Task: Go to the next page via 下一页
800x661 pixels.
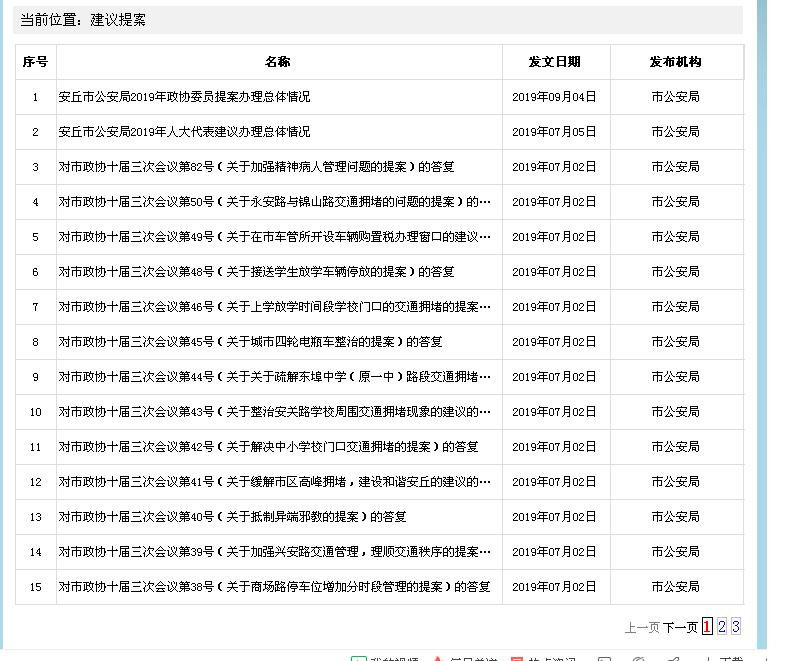Action: click(x=681, y=627)
